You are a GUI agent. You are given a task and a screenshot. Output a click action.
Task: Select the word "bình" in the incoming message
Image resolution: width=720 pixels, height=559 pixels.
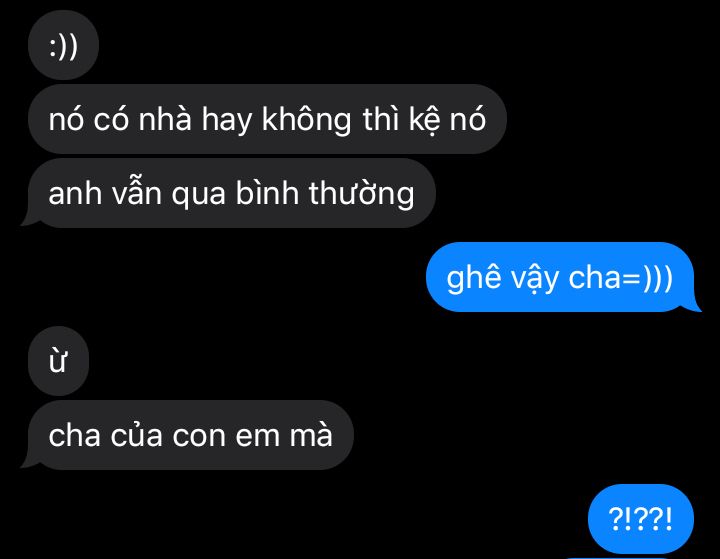click(267, 193)
